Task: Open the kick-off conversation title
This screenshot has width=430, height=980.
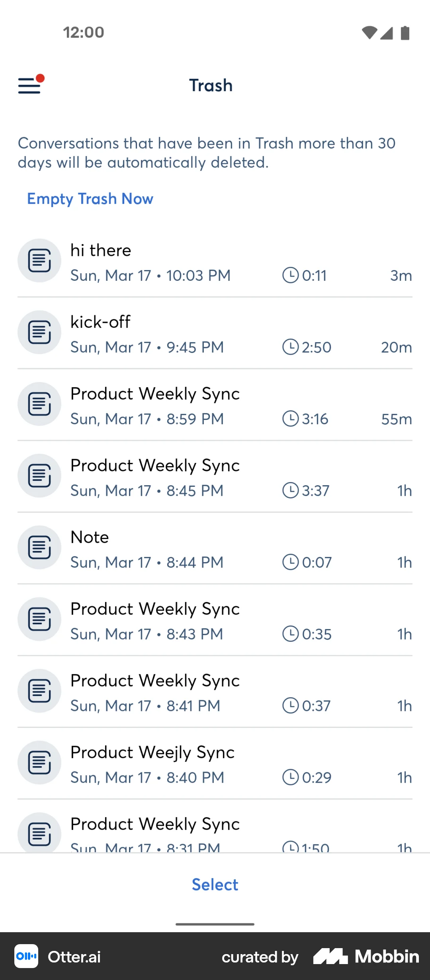Action: [100, 322]
